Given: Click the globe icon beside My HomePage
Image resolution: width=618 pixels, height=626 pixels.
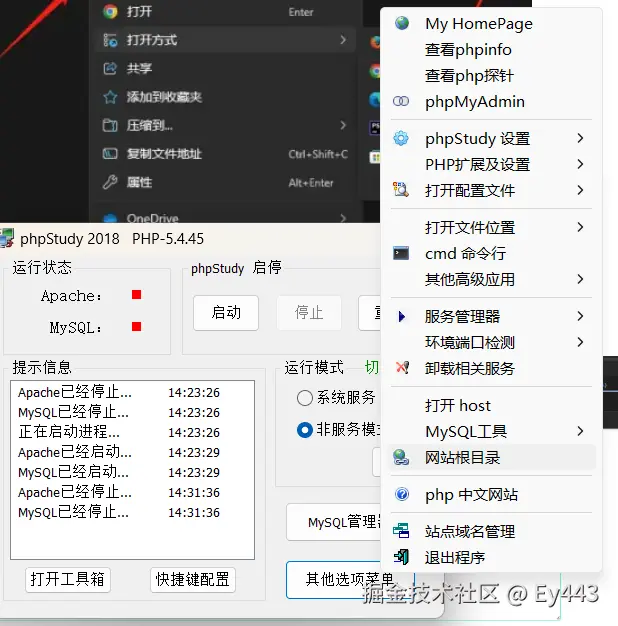Looking at the screenshot, I should [x=402, y=23].
